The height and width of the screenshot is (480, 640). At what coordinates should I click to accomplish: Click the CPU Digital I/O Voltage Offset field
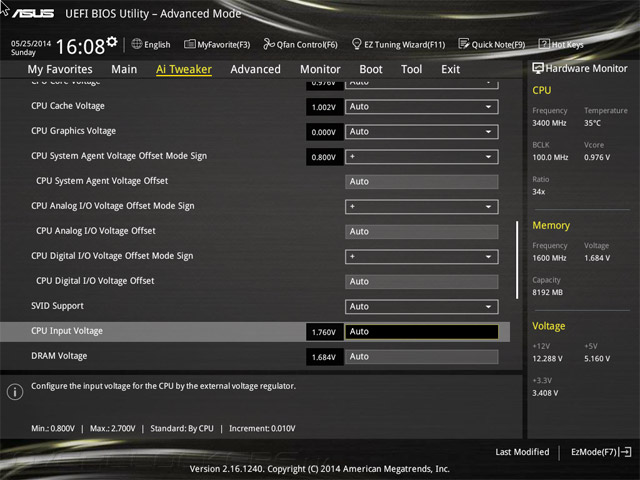point(422,282)
